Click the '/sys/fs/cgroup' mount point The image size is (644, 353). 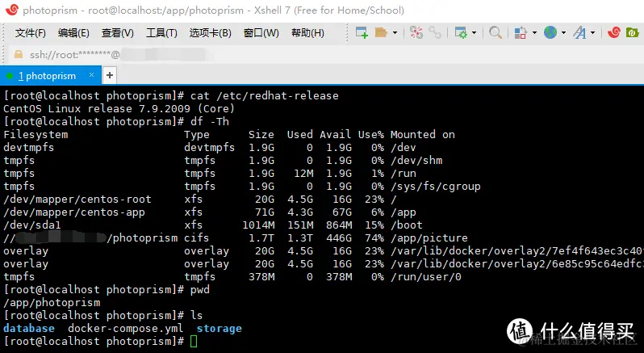[x=435, y=187]
